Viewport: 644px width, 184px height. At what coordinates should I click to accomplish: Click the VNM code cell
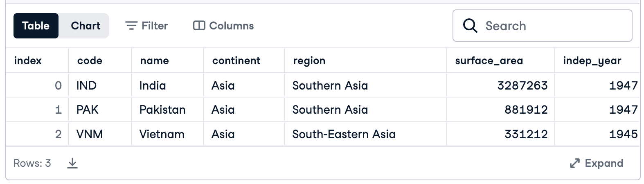point(90,134)
